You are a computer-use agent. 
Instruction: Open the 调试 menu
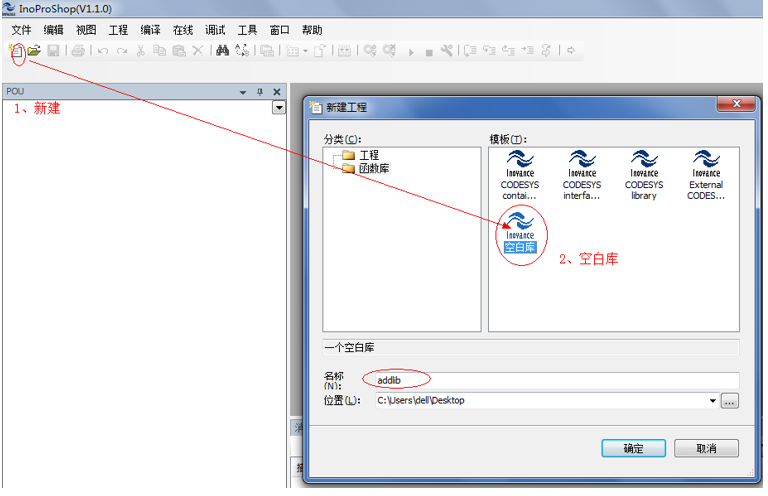[215, 30]
